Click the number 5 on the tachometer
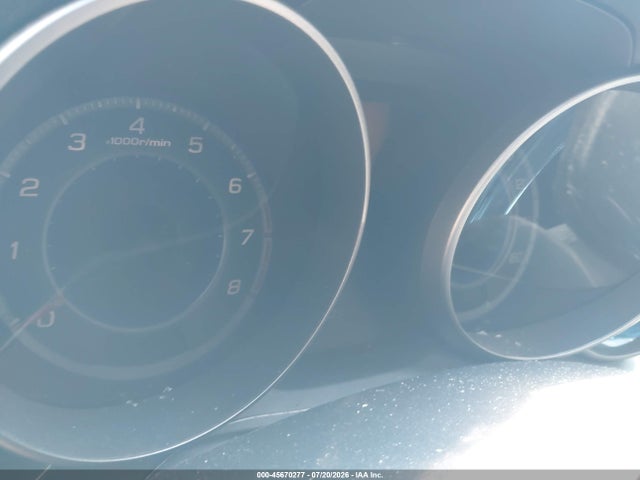The width and height of the screenshot is (640, 480). 196,145
